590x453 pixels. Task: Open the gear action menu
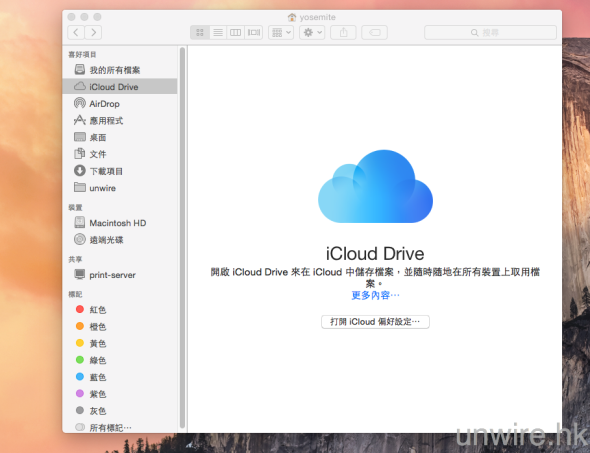pos(312,32)
